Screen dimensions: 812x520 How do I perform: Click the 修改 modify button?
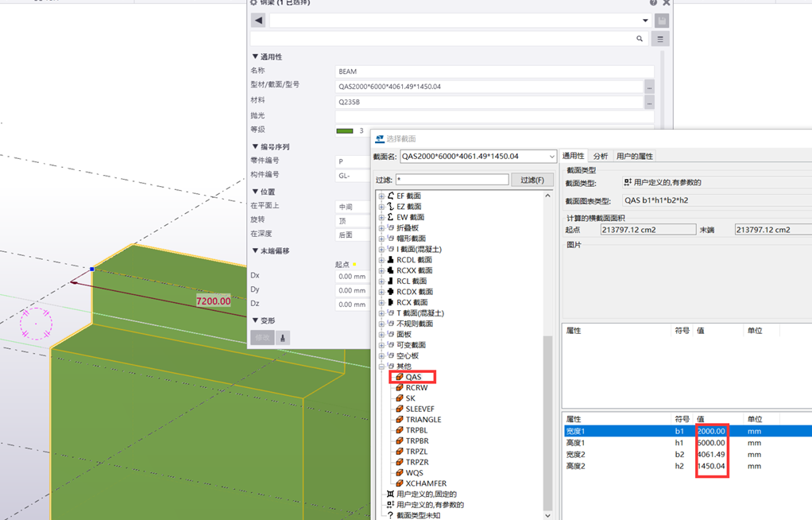[262, 338]
